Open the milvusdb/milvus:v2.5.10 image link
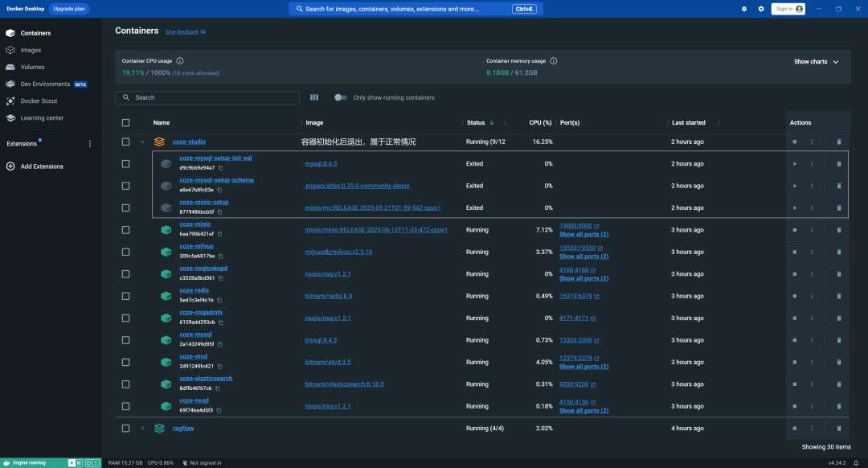Viewport: 868px width, 468px height. 338,252
